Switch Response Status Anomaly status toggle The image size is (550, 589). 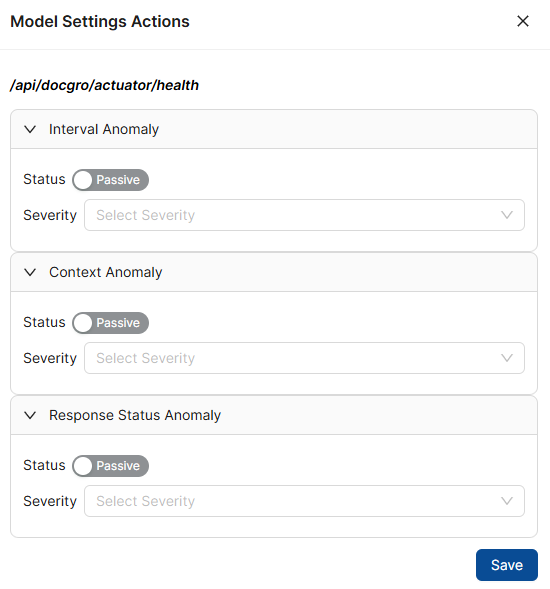pyautogui.click(x=110, y=466)
